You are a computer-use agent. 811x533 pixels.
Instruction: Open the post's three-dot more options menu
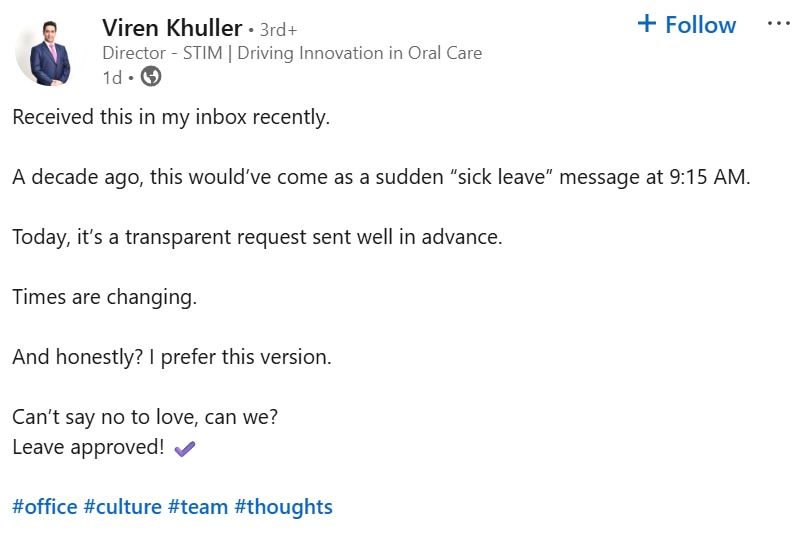click(x=778, y=24)
